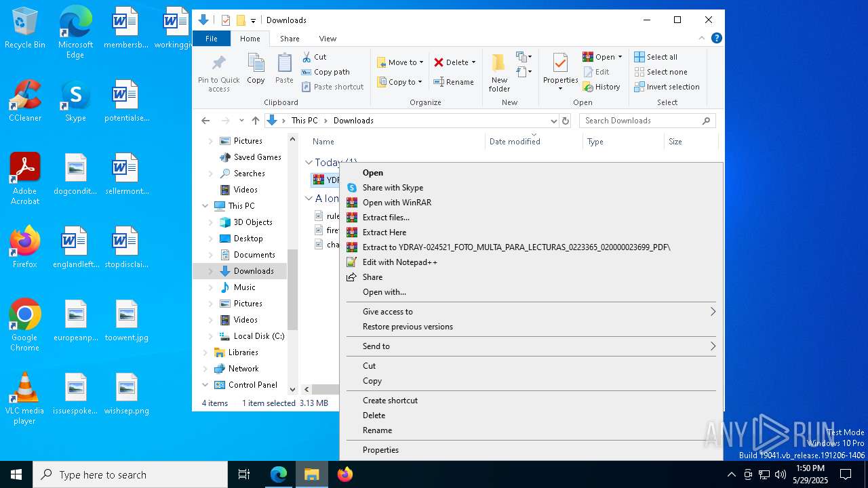Click the Refresh button in address bar
The width and height of the screenshot is (868, 488).
pyautogui.click(x=566, y=121)
